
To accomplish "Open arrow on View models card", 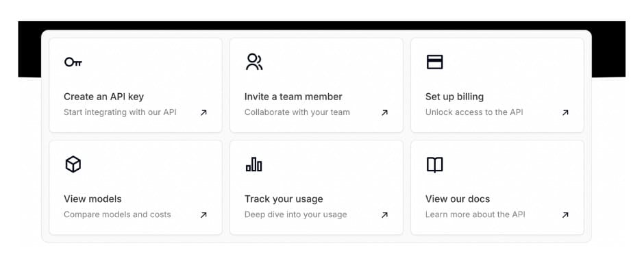I will pyautogui.click(x=203, y=215).
